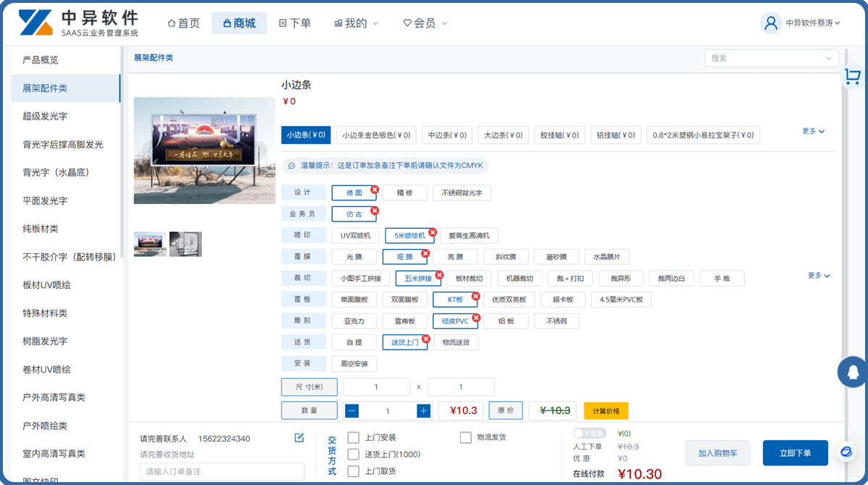Screen dimensions: 868x485
Task: Check the 送货上门(1000) checkbox
Action: click(354, 454)
